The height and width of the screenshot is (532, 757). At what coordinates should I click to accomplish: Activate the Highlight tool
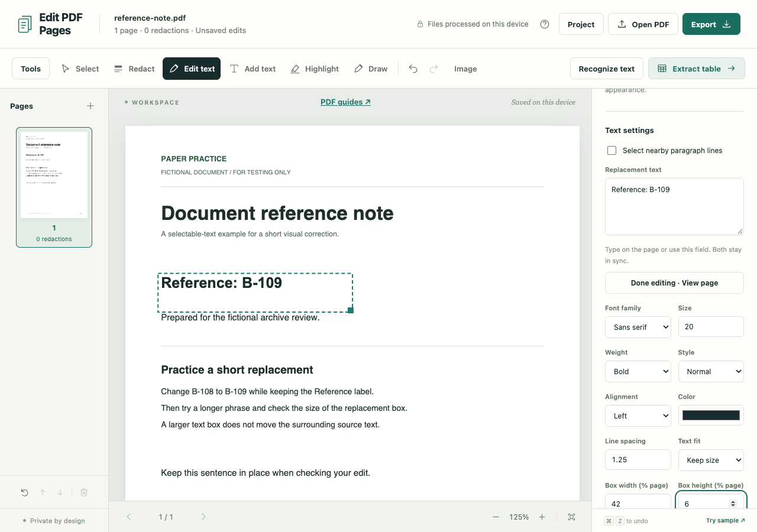pos(315,69)
